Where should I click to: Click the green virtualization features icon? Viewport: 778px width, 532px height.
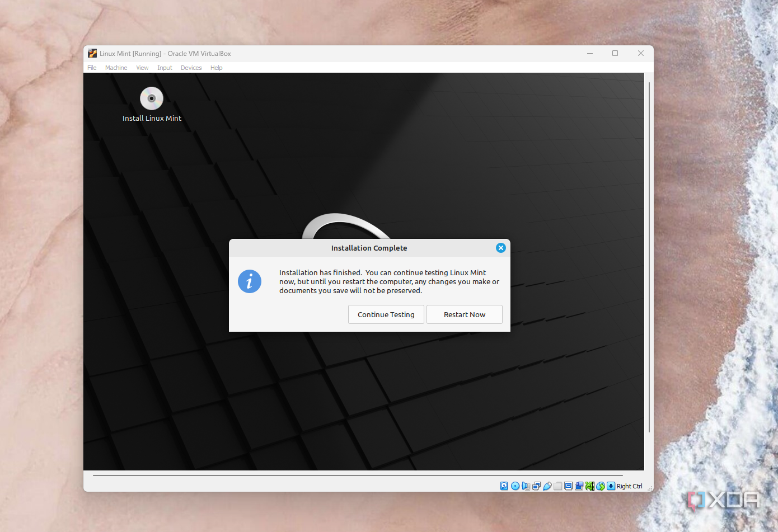[x=589, y=486]
